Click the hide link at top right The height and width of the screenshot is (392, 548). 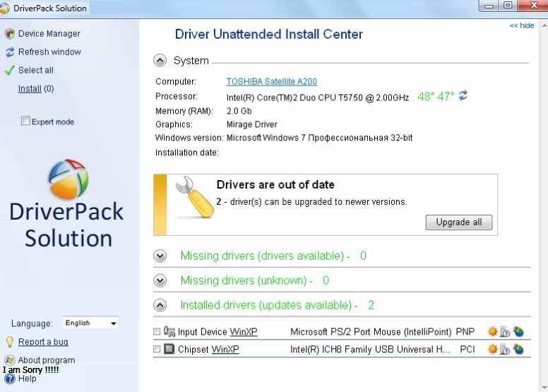click(x=522, y=25)
